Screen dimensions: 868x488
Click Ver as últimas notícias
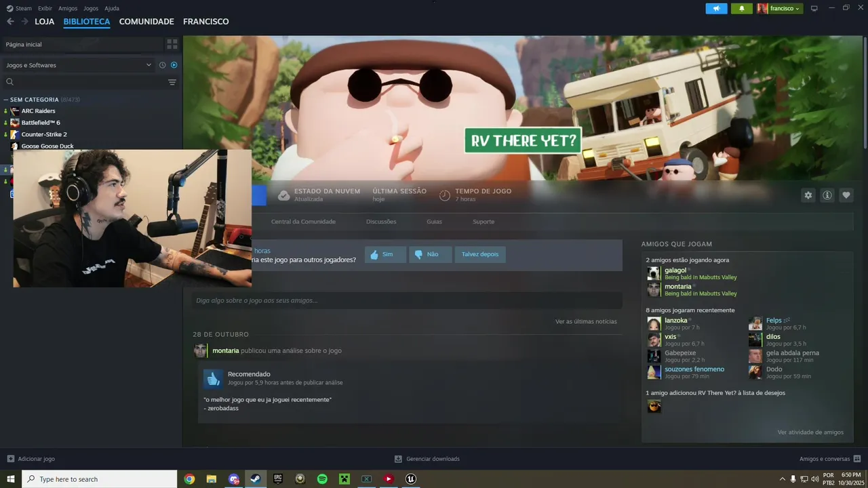[586, 321]
